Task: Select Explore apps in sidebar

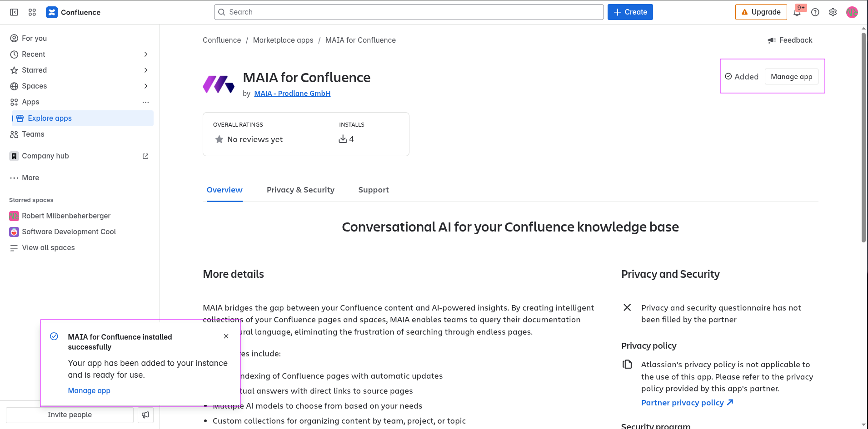Action: (x=83, y=118)
